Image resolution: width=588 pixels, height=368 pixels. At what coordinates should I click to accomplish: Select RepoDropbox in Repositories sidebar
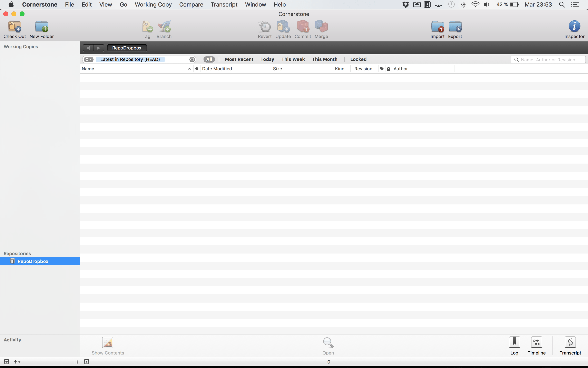pos(40,261)
